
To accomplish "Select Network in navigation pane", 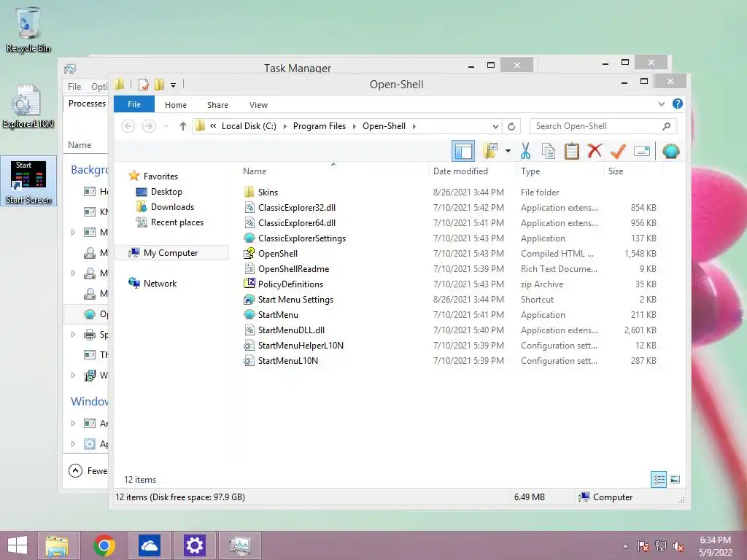I will pos(160,284).
